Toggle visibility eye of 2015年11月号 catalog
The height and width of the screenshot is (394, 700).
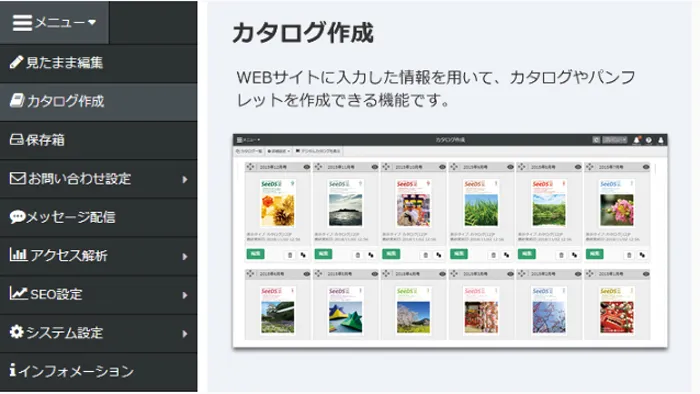point(375,167)
